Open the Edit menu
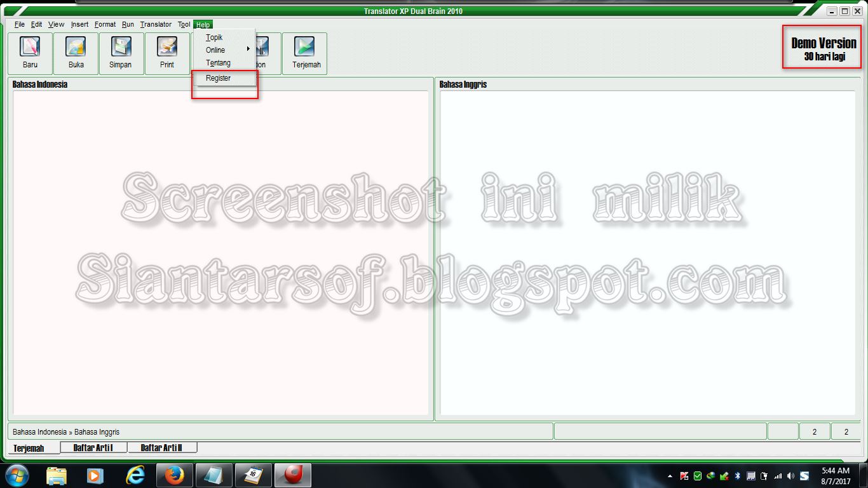The image size is (868, 488). (x=36, y=25)
